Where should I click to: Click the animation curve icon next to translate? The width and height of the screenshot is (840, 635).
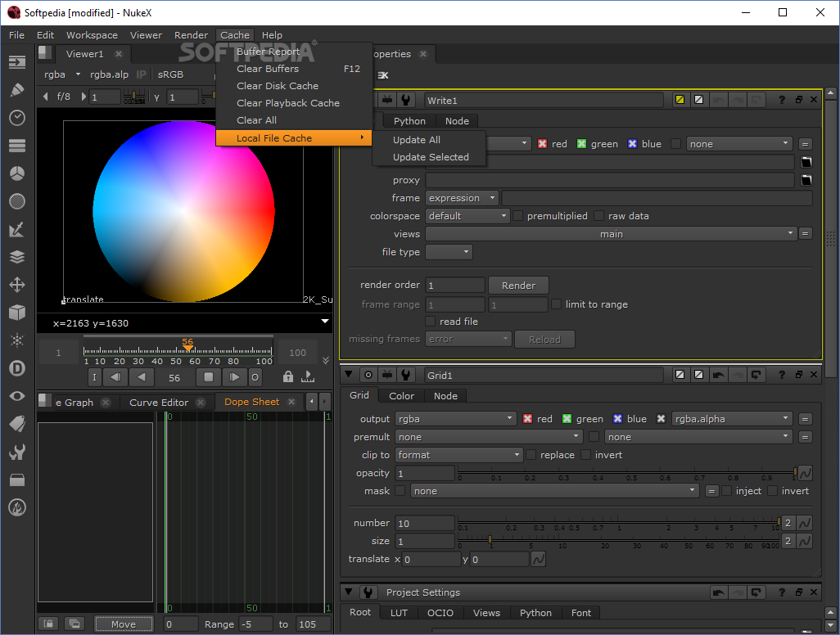(x=539, y=559)
